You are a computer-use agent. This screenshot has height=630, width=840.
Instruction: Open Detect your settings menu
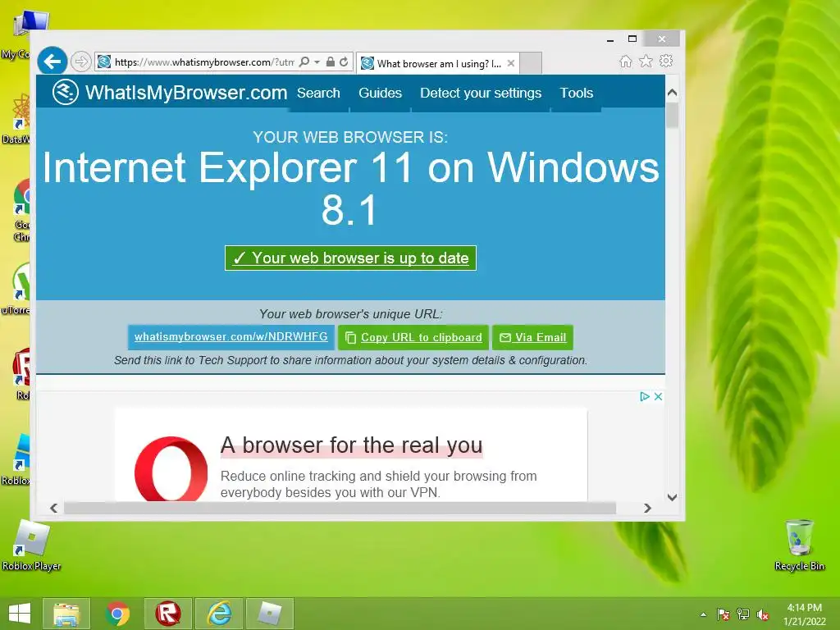481,94
